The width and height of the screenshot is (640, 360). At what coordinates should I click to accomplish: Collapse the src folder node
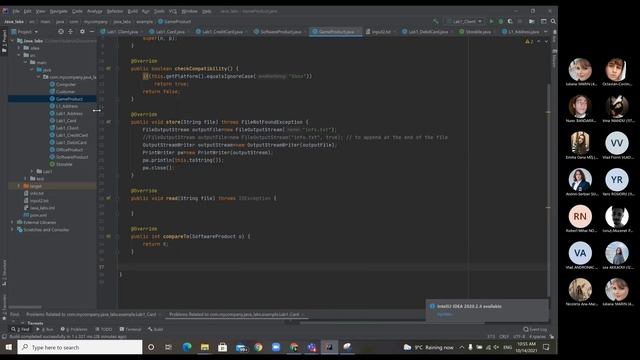[x=19, y=55]
